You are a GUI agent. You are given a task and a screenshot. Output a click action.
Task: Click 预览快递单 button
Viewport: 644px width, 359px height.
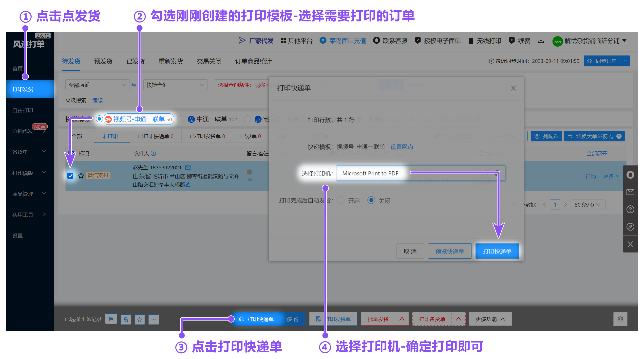click(450, 251)
